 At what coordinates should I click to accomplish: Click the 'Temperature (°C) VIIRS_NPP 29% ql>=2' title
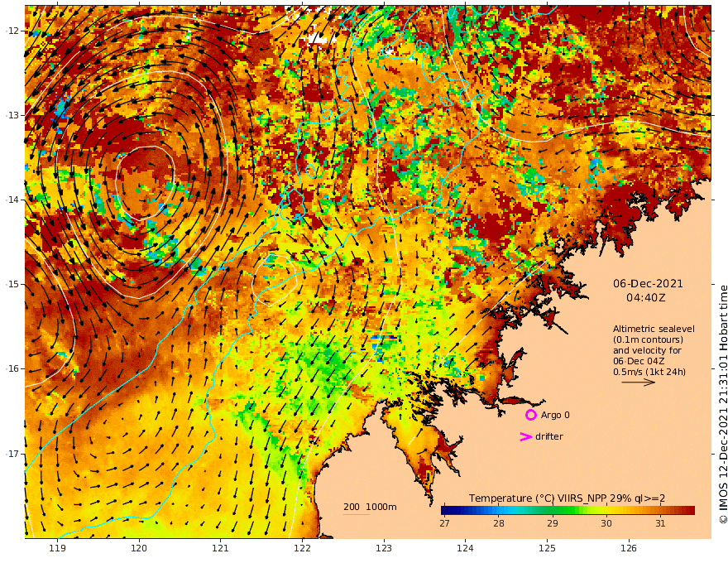[567, 498]
